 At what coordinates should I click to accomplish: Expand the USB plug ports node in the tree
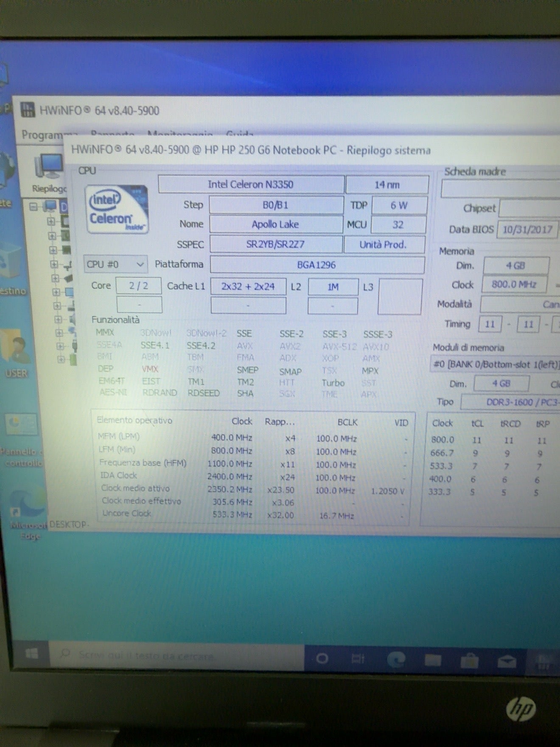[x=59, y=346]
